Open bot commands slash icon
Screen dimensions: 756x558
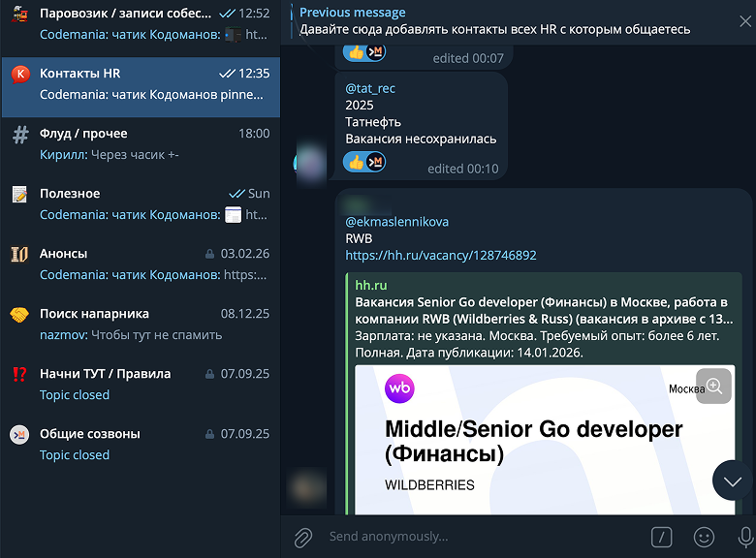[661, 537]
